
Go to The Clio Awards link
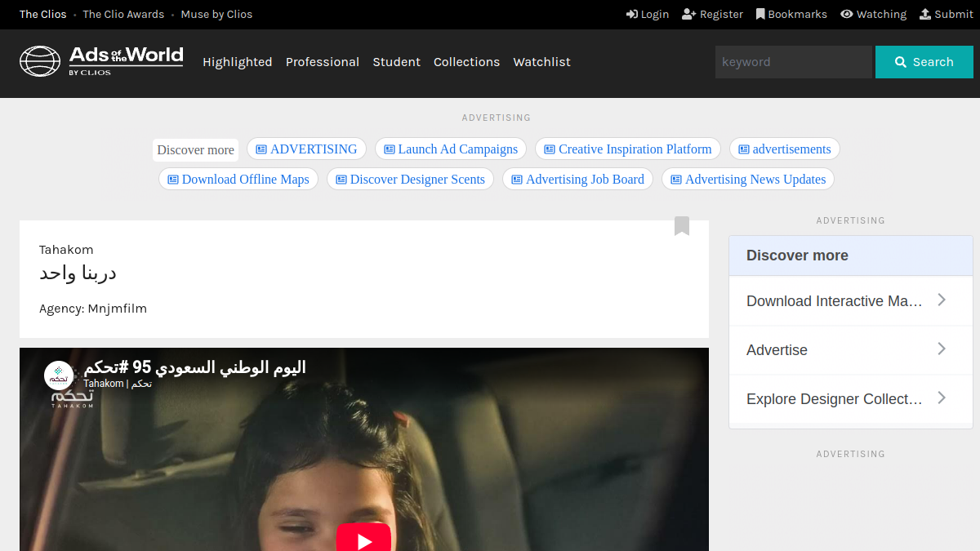[x=123, y=14]
